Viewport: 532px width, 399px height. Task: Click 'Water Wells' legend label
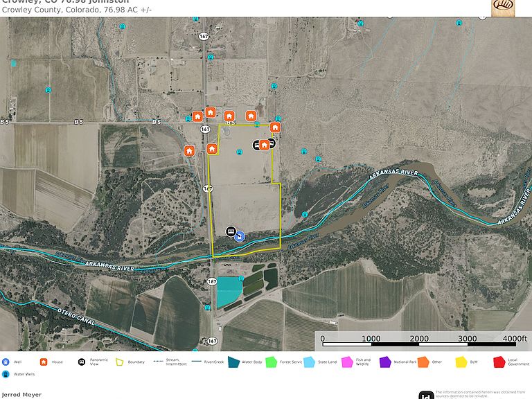click(x=24, y=374)
